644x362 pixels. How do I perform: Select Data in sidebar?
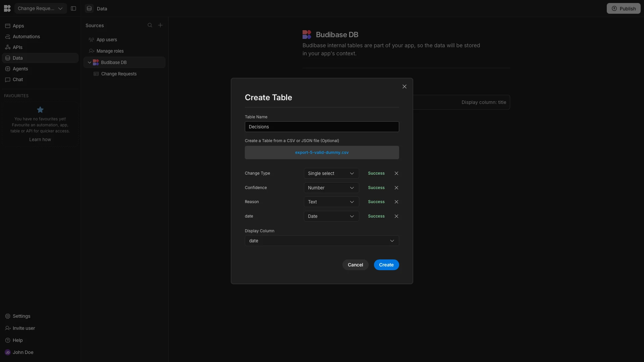tap(40, 58)
